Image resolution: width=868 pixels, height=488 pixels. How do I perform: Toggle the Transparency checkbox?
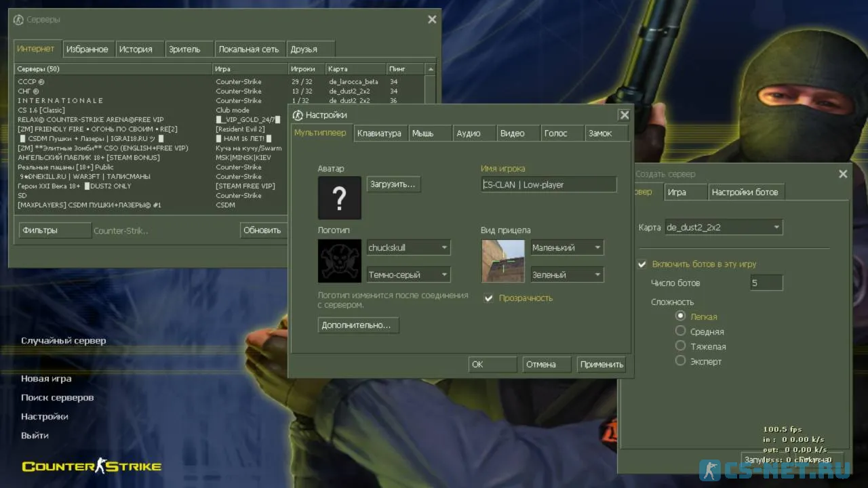pyautogui.click(x=488, y=298)
